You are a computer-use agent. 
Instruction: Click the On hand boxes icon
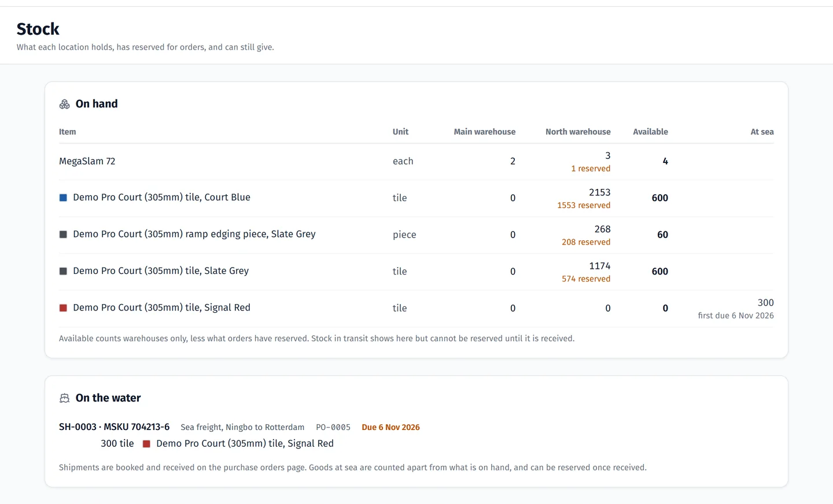pos(64,104)
